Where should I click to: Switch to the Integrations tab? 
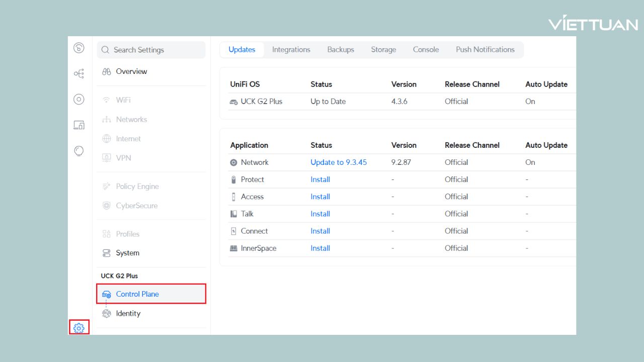(291, 49)
